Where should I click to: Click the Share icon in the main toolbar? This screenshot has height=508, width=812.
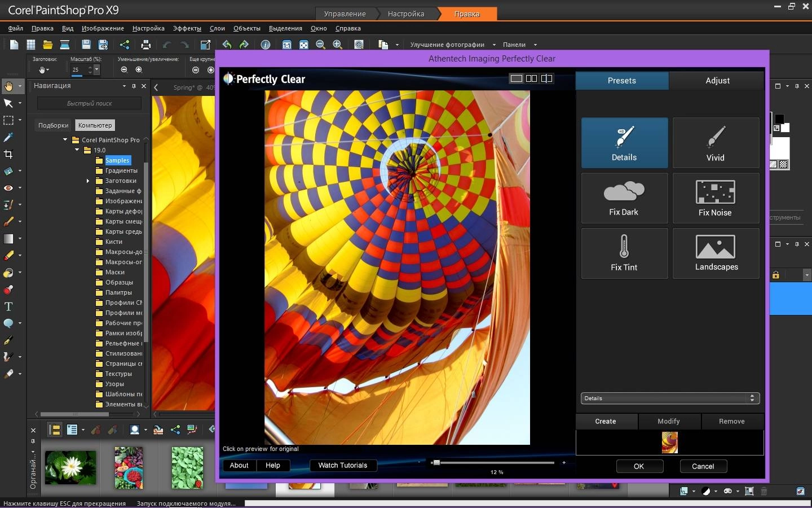coord(125,45)
